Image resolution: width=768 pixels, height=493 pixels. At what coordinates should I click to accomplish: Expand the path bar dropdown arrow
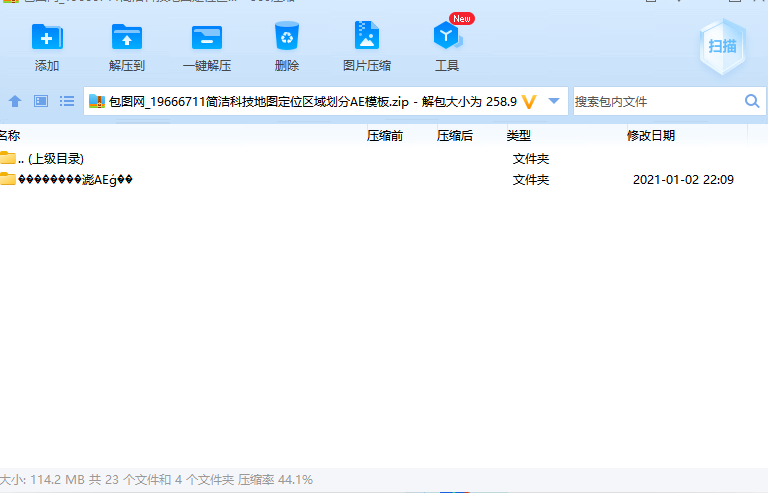click(x=554, y=101)
